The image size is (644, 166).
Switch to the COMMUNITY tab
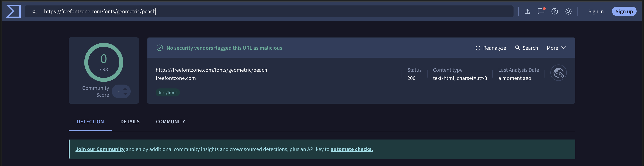tap(170, 122)
